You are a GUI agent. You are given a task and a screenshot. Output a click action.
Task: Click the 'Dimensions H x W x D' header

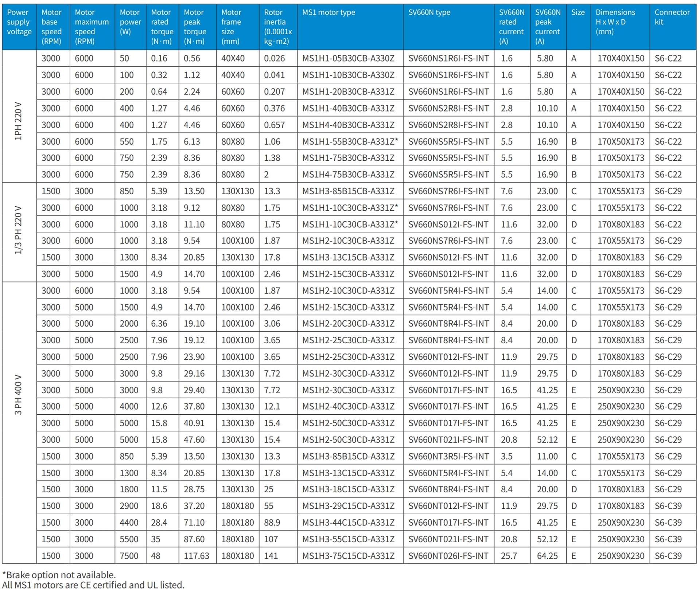pos(620,27)
